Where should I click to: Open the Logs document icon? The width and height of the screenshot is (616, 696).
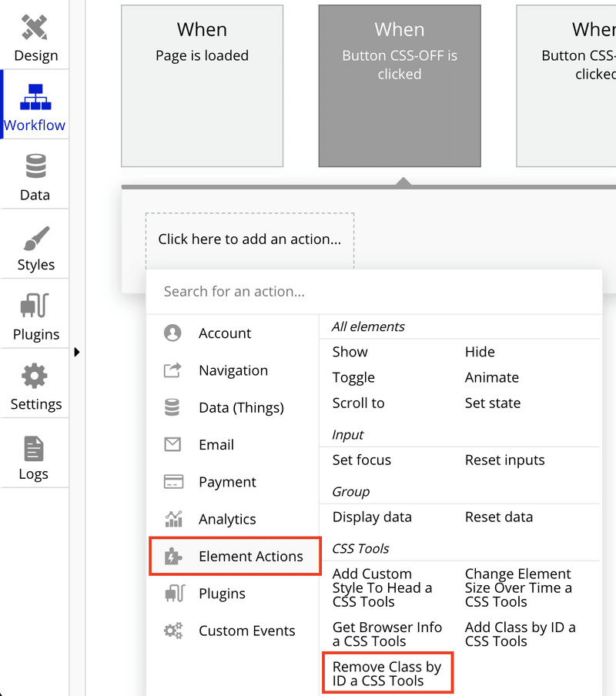pos(34,448)
